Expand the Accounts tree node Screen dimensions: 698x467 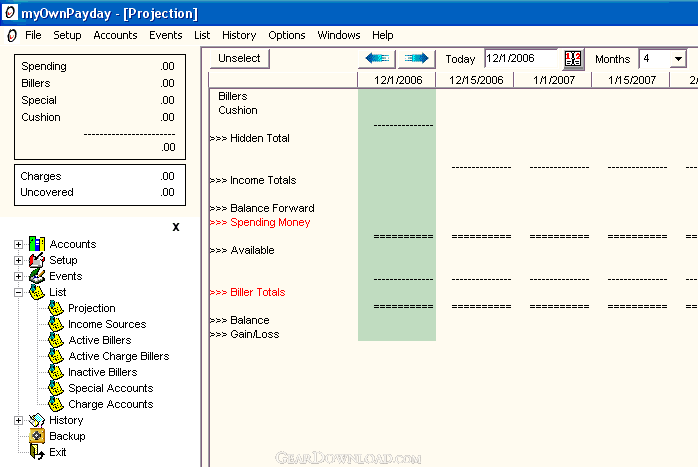[x=18, y=244]
